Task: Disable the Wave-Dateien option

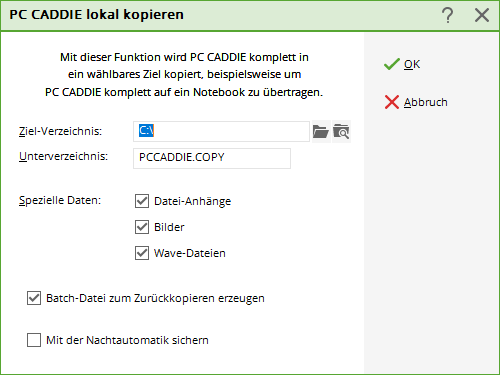Action: point(142,253)
